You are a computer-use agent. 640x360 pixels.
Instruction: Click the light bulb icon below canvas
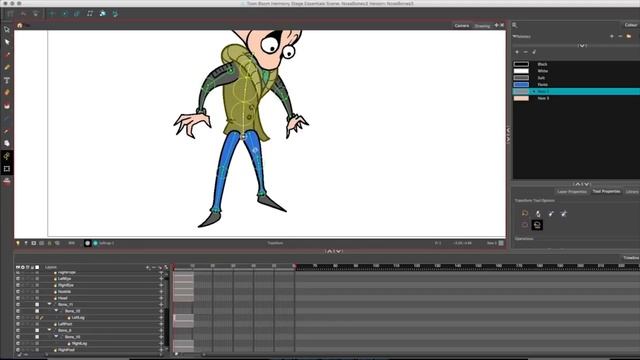pyautogui.click(x=18, y=243)
